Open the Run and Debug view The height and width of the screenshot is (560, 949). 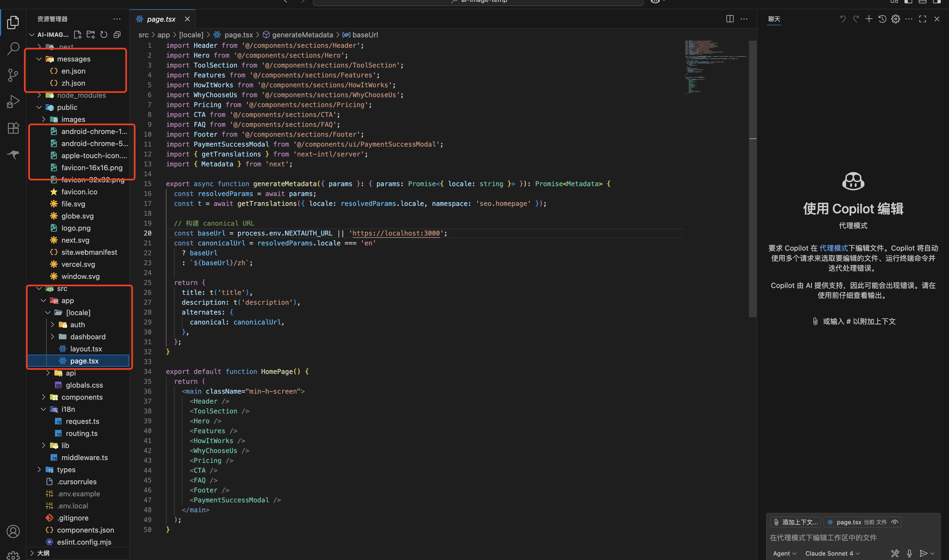tap(13, 102)
